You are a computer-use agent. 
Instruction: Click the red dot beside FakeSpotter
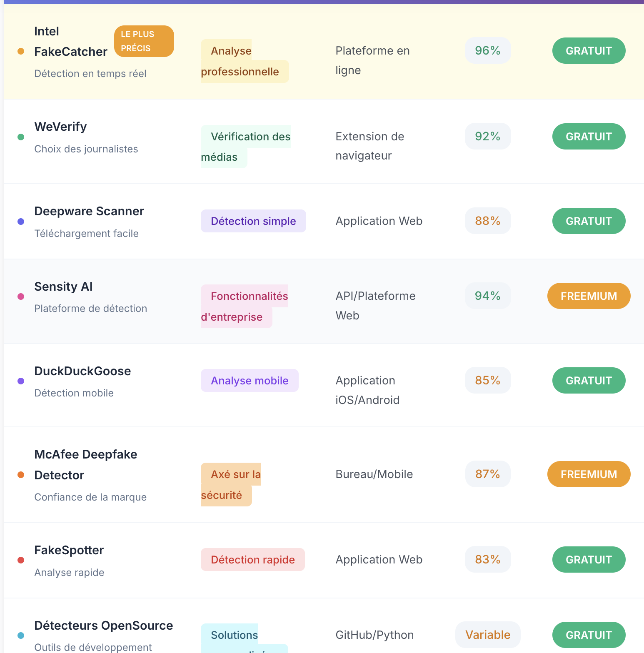tap(21, 560)
